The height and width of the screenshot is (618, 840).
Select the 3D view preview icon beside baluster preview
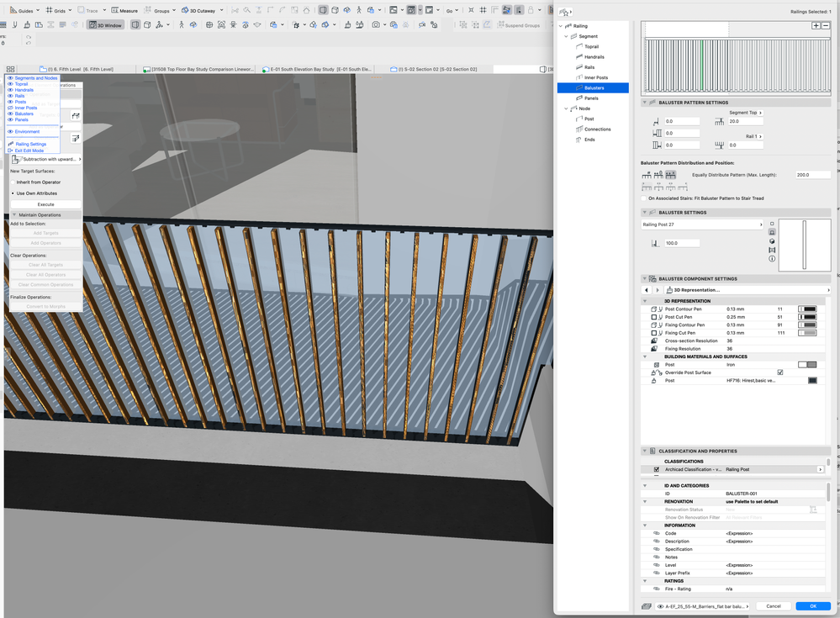click(x=771, y=241)
